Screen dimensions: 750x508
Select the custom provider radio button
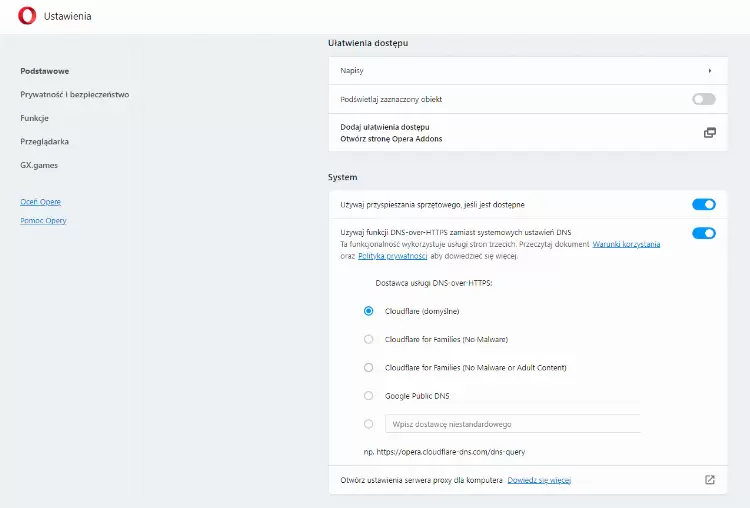(368, 424)
